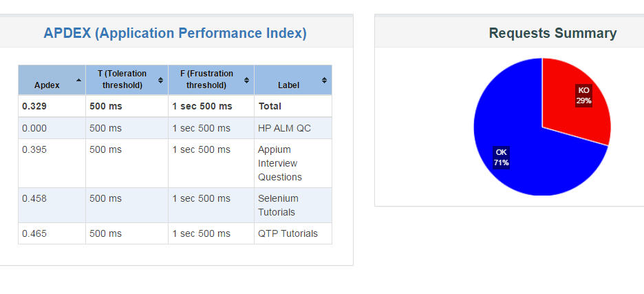Click sort arrows icon in Toleration threshold column

tap(160, 80)
